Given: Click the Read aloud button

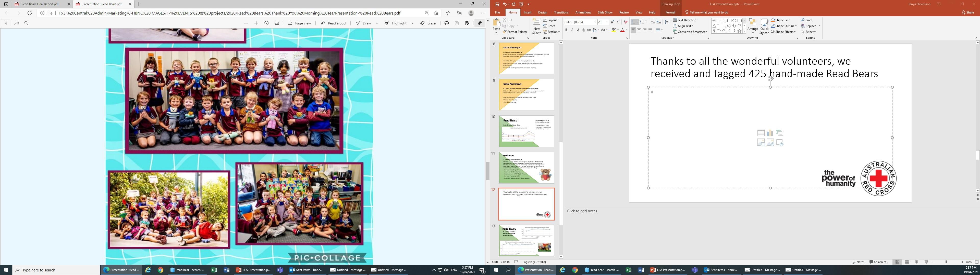Looking at the screenshot, I should click(x=333, y=23).
